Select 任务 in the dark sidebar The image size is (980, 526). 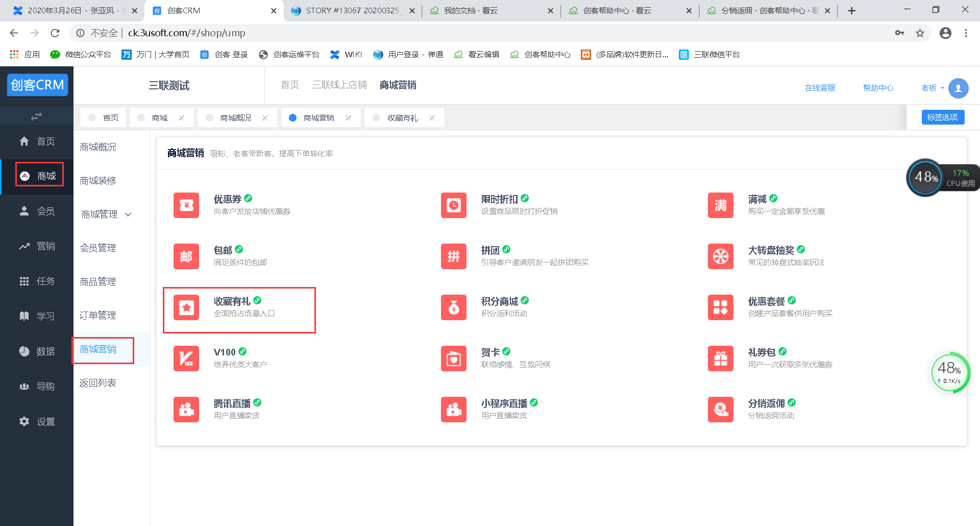37,281
